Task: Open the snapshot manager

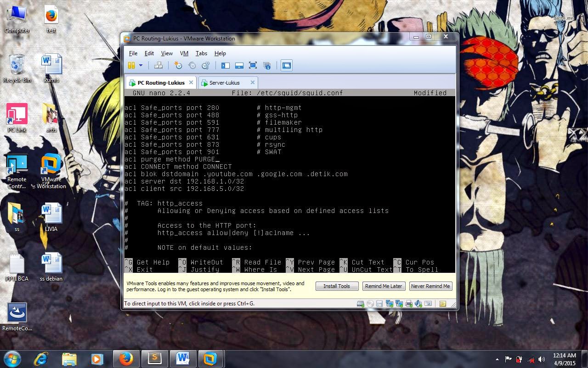Action: (206, 66)
